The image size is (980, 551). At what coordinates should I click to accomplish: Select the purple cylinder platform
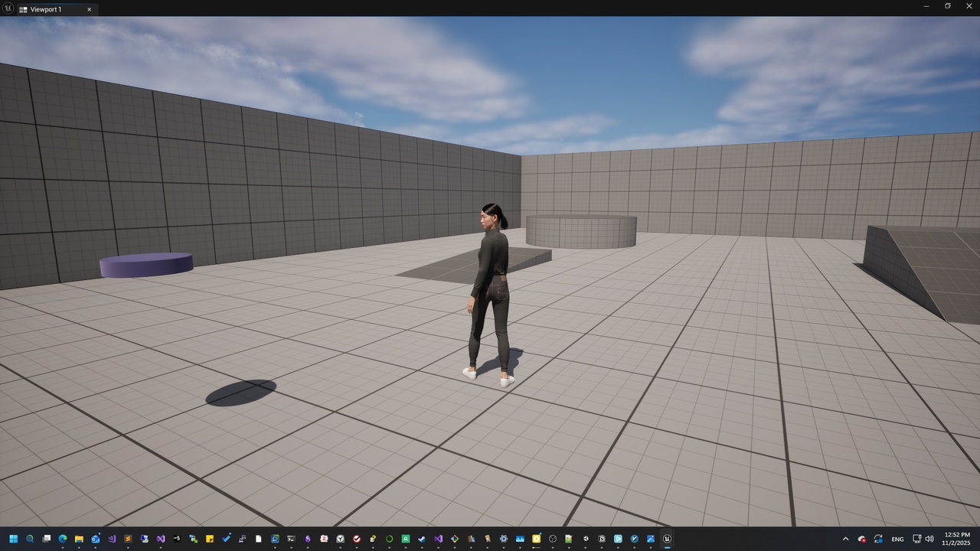coord(146,265)
